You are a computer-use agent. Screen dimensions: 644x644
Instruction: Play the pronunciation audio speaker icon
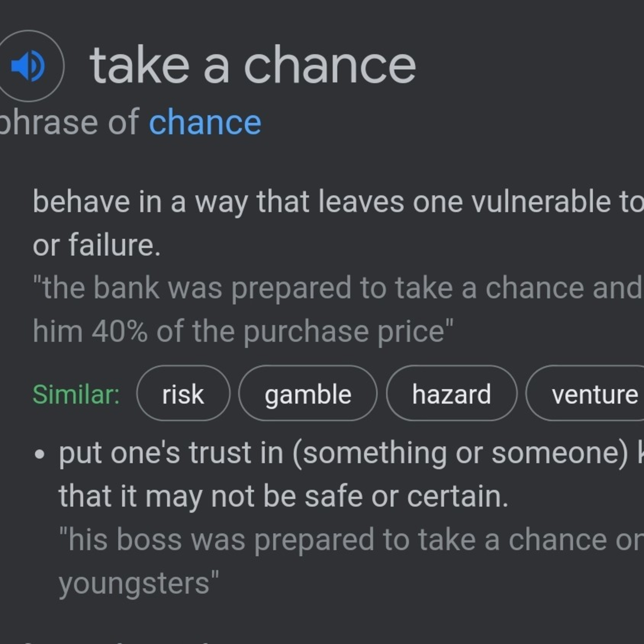(28, 66)
